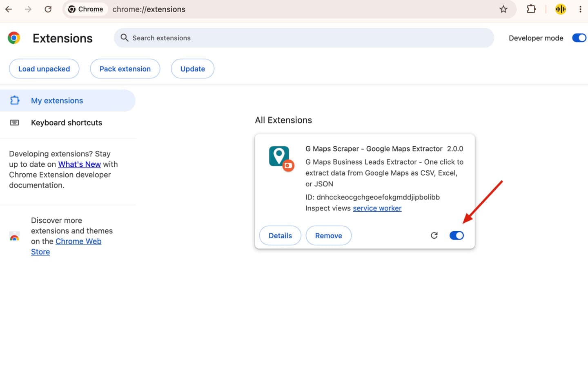Click the Load unpacked button
The image size is (588, 376).
click(x=44, y=69)
